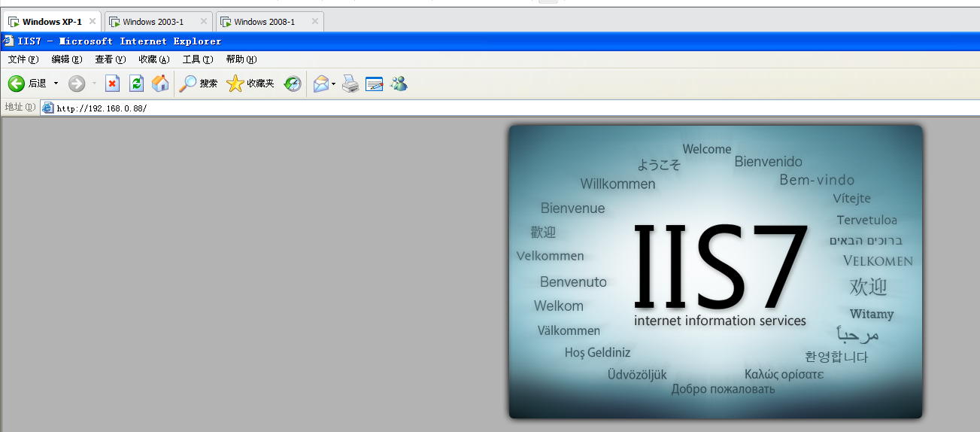This screenshot has height=432, width=980.
Task: Open the 文件(F) menu
Action: (x=23, y=59)
